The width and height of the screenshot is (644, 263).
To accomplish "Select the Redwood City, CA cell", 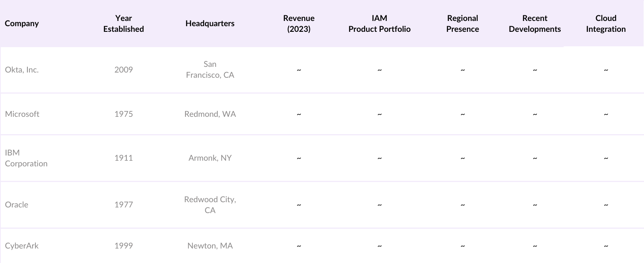I will point(210,205).
